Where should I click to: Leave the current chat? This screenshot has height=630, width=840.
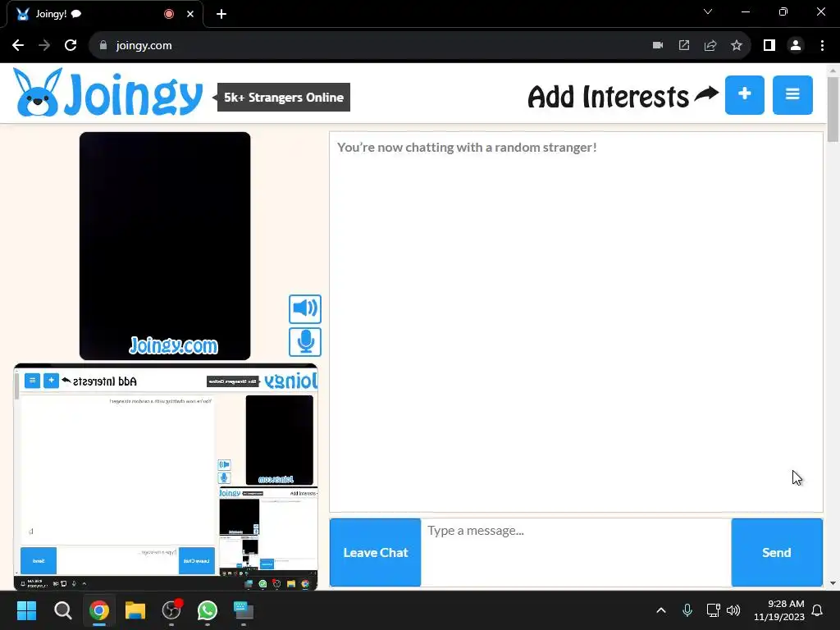click(375, 552)
